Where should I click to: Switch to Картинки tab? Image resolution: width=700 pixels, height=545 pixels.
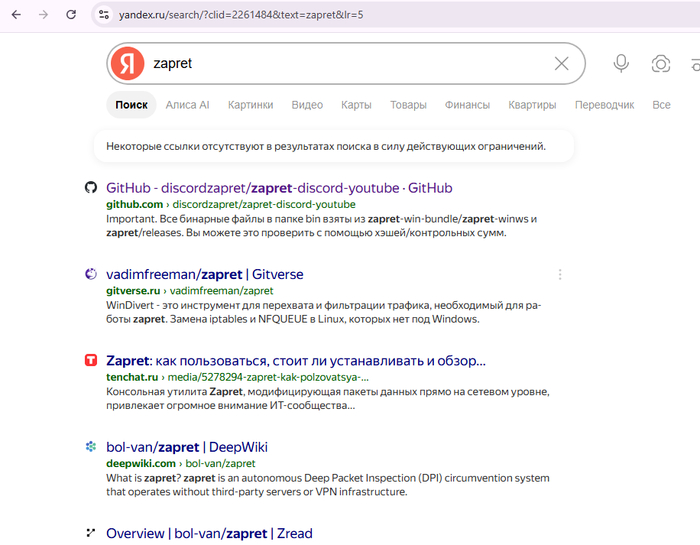tap(250, 105)
